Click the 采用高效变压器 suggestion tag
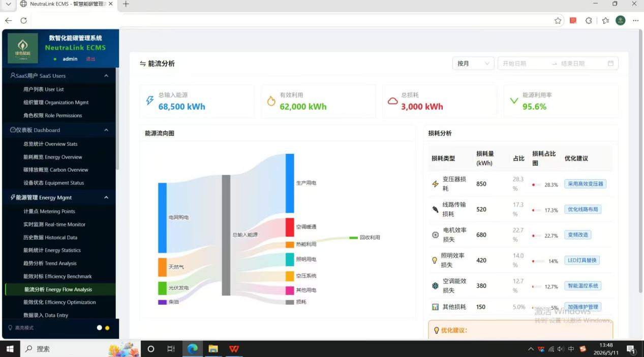Image resolution: width=644 pixels, height=357 pixels. pos(585,184)
